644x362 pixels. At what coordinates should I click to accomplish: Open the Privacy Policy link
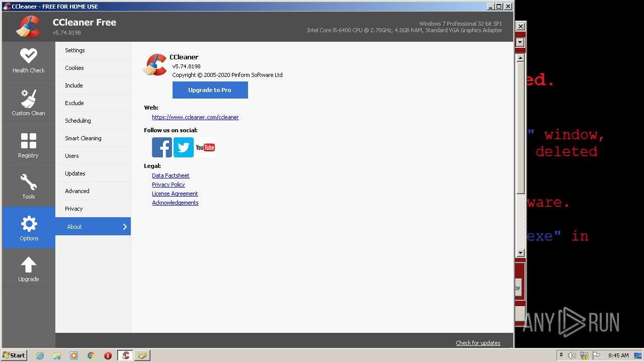(x=169, y=185)
